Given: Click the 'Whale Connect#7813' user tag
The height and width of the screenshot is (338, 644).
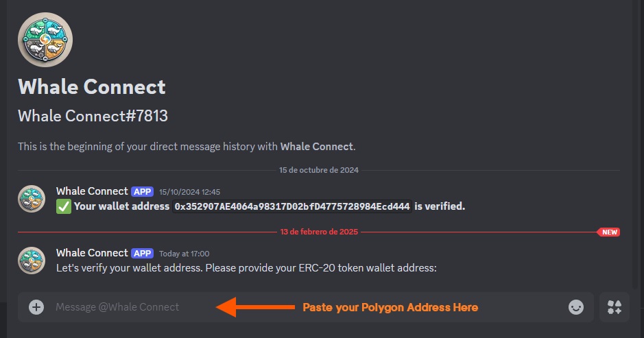Looking at the screenshot, I should pos(93,116).
